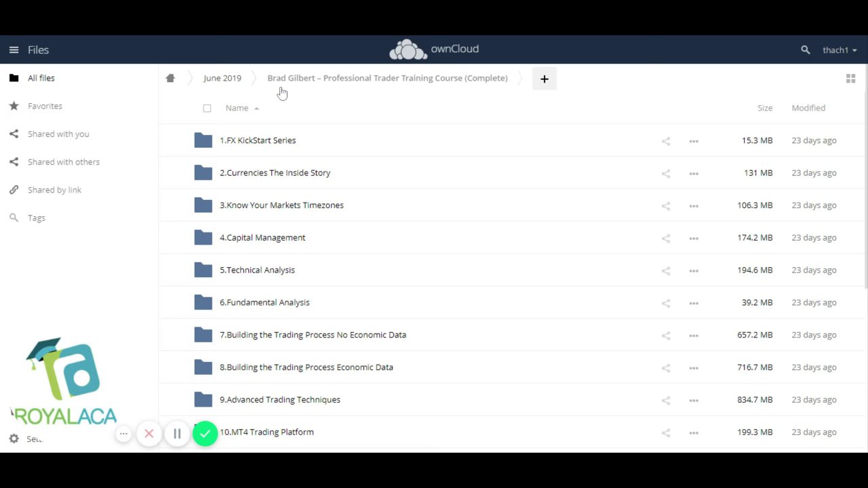The height and width of the screenshot is (488, 868).
Task: Sort by Name column header
Action: pos(242,108)
